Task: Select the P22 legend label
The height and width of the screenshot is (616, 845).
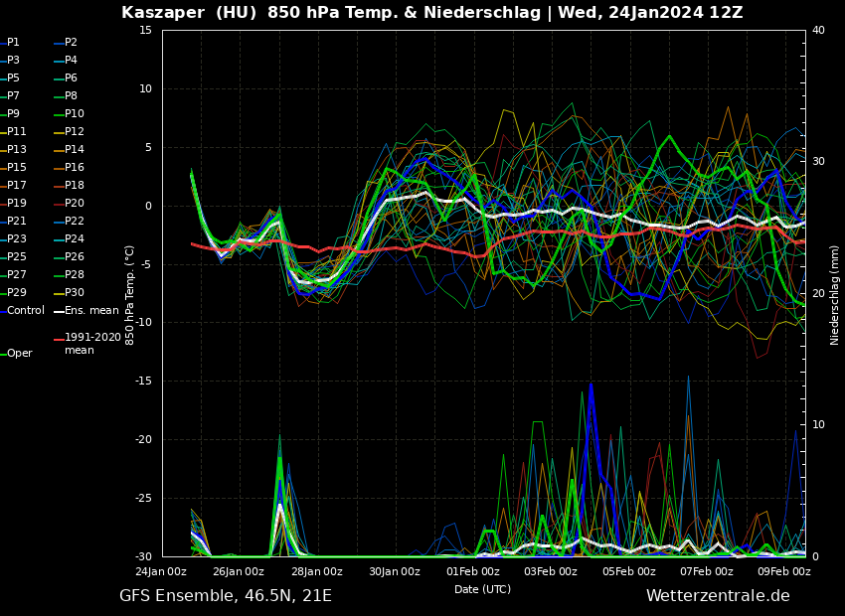Action: pos(74,222)
